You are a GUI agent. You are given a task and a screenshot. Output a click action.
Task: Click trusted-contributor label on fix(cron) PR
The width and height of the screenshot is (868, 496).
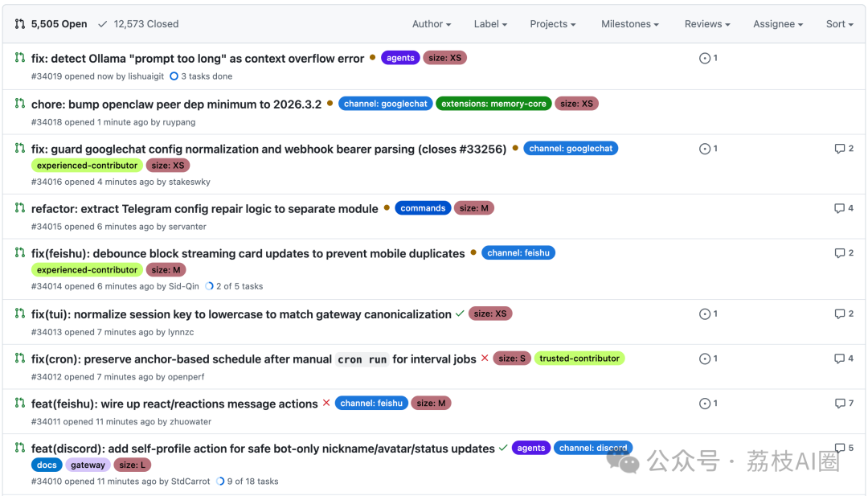click(x=579, y=359)
